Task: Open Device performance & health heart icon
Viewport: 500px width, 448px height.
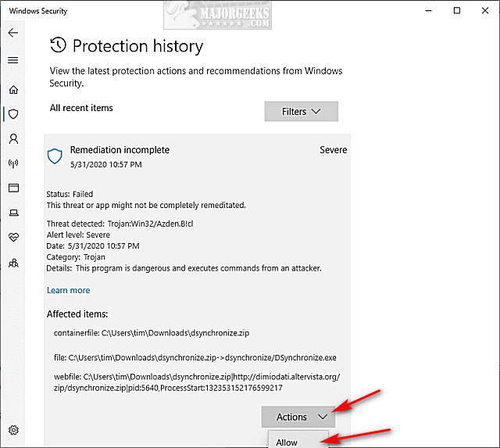Action: 13,237
